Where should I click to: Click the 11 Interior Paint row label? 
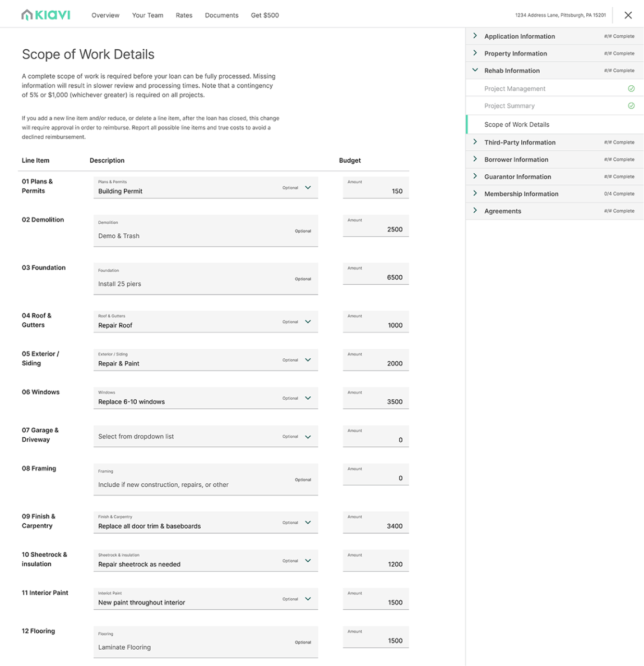(x=45, y=593)
